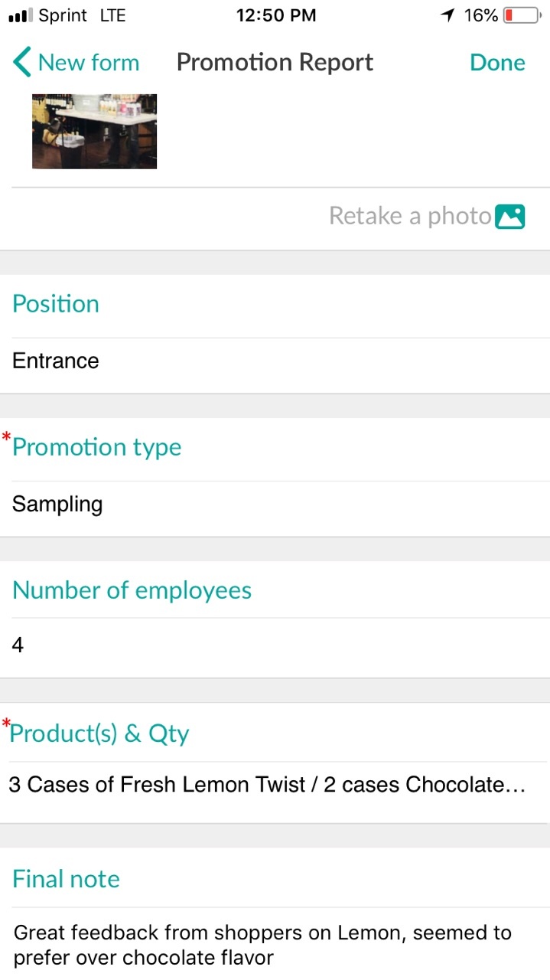Tap the clock showing 12:50 PM
The width and height of the screenshot is (550, 980).
pyautogui.click(x=276, y=14)
